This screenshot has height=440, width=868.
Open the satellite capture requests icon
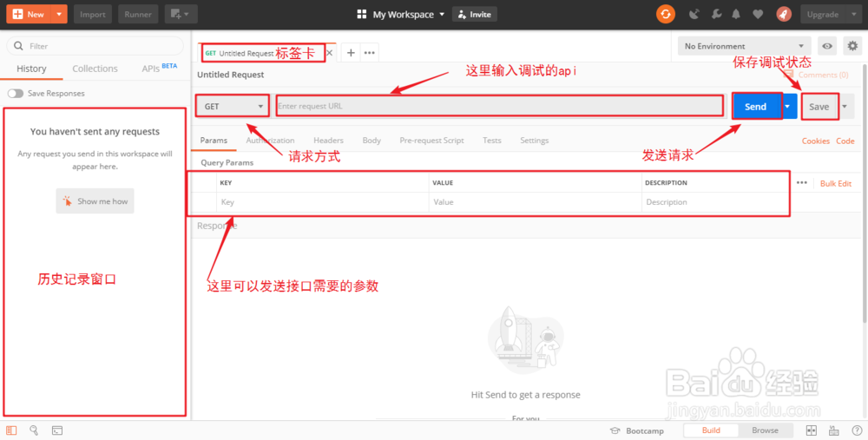point(694,15)
